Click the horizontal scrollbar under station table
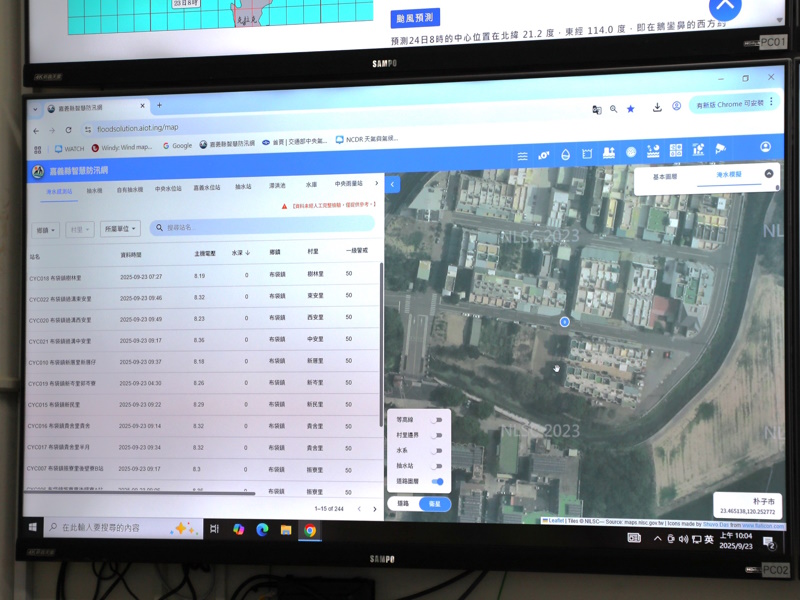800x600 pixels. click(139, 493)
